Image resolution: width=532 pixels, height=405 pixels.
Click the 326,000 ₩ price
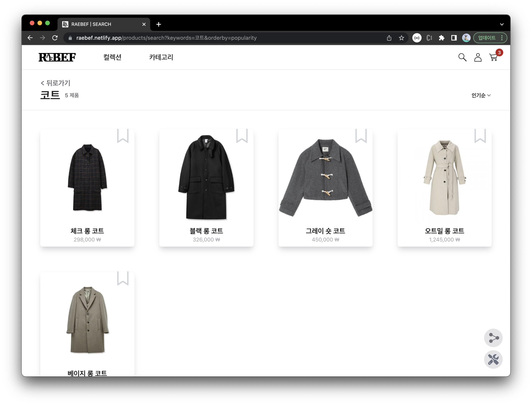[x=206, y=240]
